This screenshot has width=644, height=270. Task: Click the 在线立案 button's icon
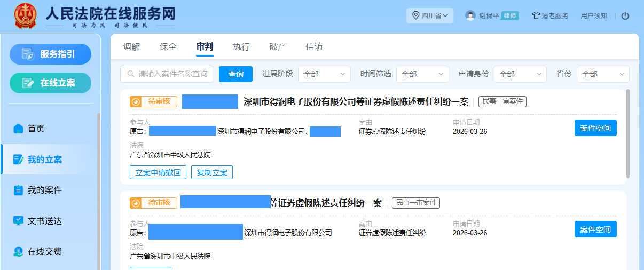28,83
